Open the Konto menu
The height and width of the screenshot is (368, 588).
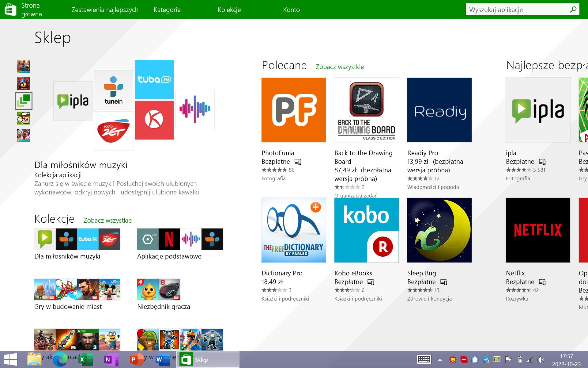[x=291, y=10]
